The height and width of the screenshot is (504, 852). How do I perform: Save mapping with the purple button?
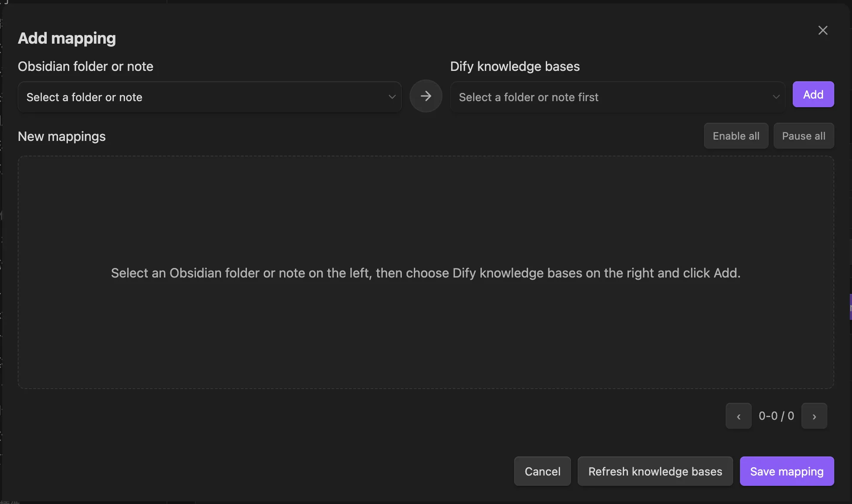787,471
